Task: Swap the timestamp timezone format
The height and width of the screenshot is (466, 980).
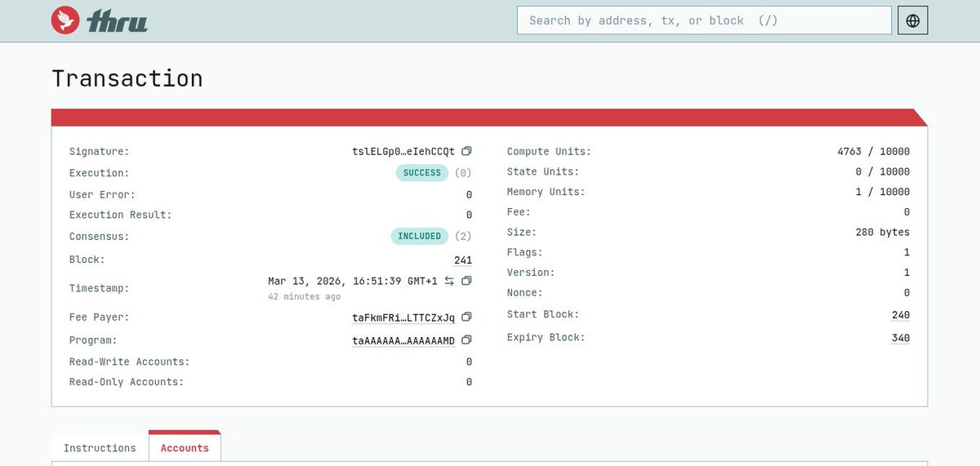Action: pyautogui.click(x=449, y=281)
